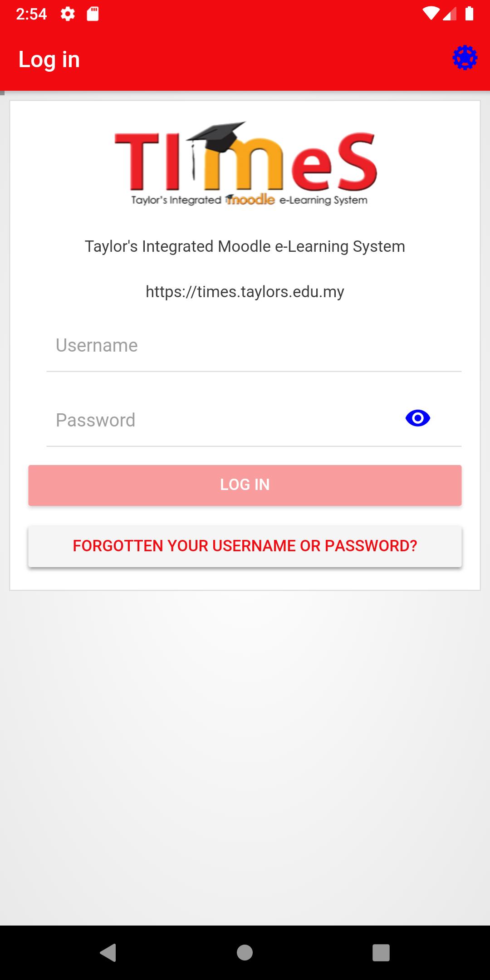Focus the Password input field
490x980 pixels.
[222, 420]
